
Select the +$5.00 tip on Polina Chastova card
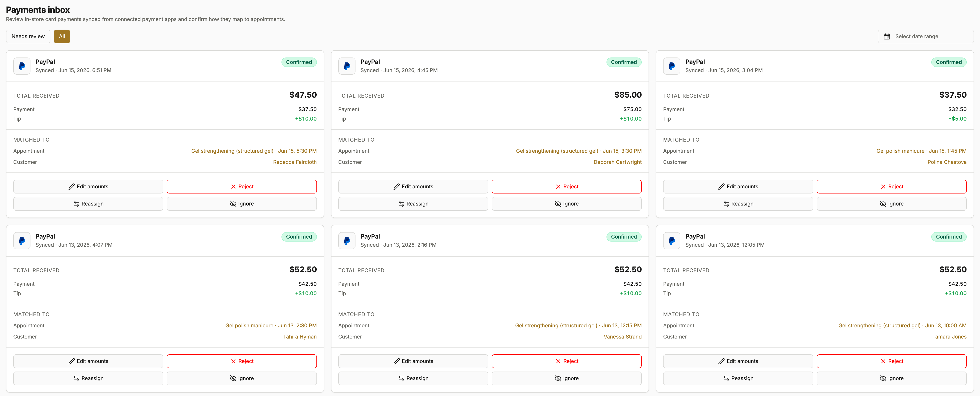coord(957,119)
